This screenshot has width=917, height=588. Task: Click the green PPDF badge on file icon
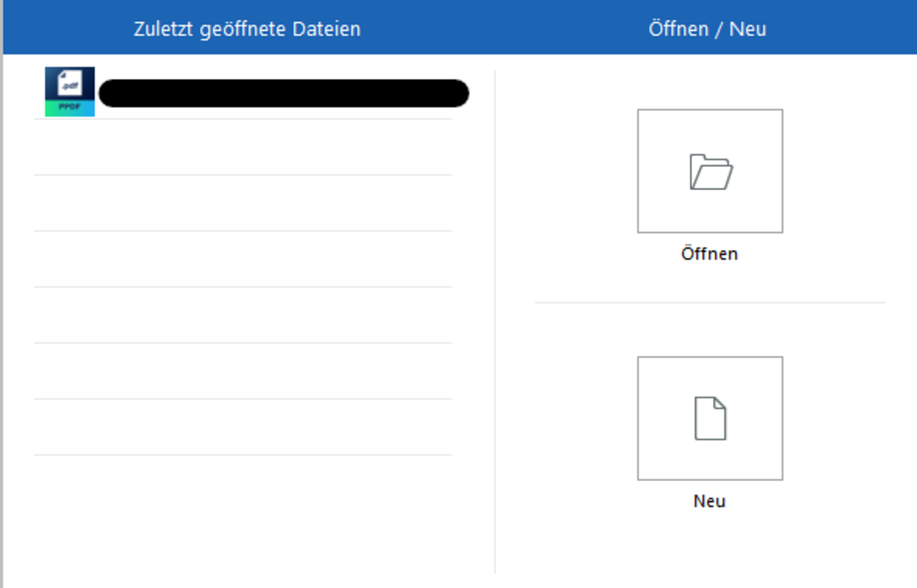[70, 107]
